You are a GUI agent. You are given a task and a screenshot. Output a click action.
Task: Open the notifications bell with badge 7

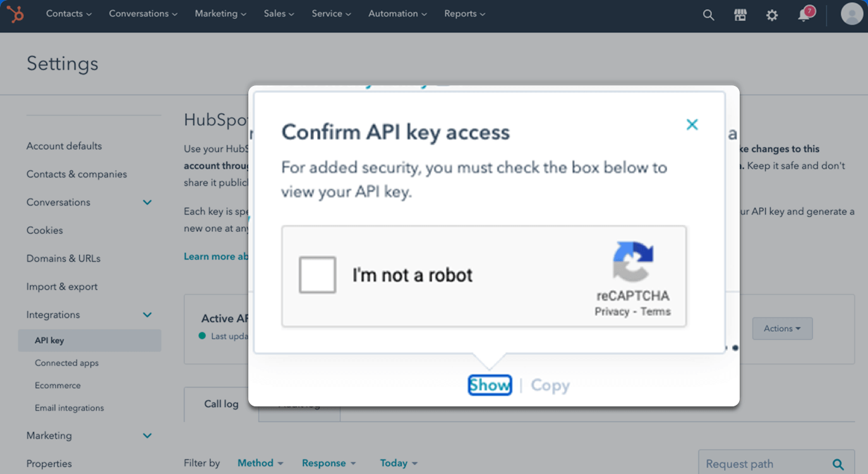click(805, 14)
